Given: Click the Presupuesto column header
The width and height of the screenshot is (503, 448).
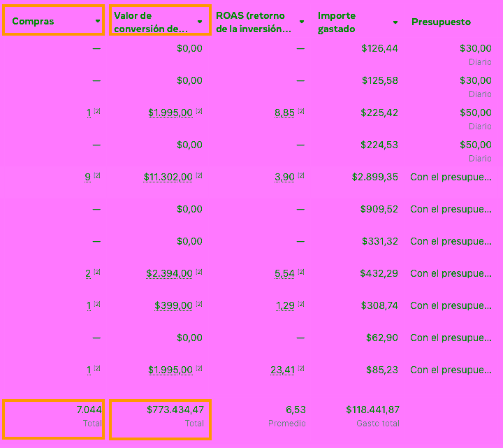Looking at the screenshot, I should pyautogui.click(x=441, y=22).
